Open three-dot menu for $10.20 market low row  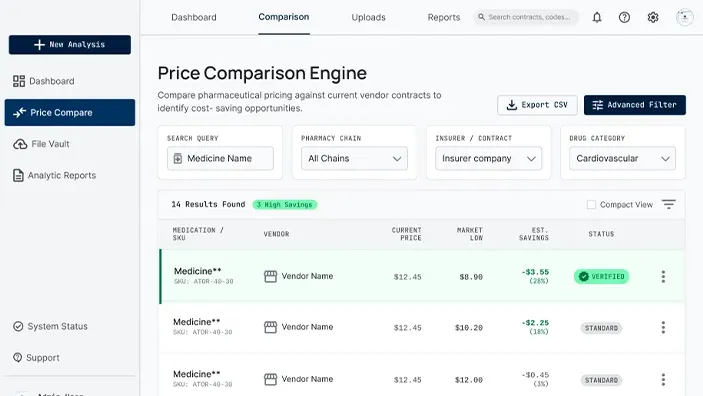pyautogui.click(x=663, y=328)
